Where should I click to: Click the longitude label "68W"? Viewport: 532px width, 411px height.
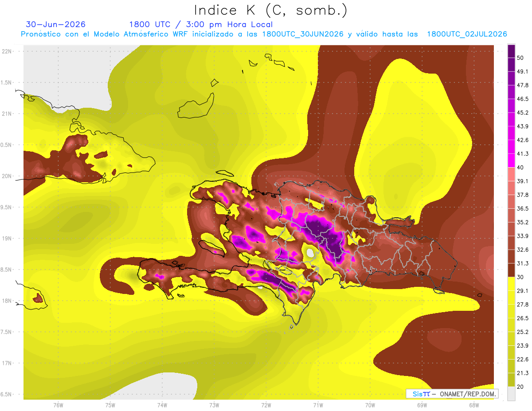[473, 405]
